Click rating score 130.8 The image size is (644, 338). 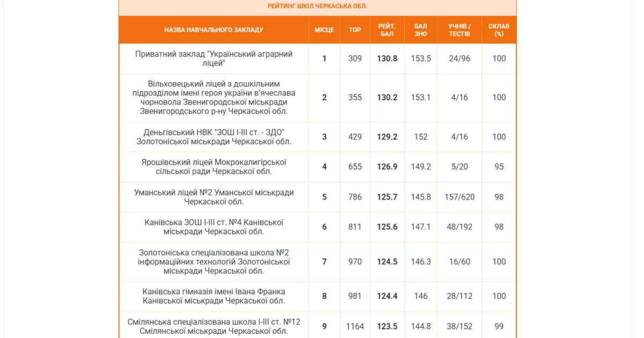coord(387,58)
